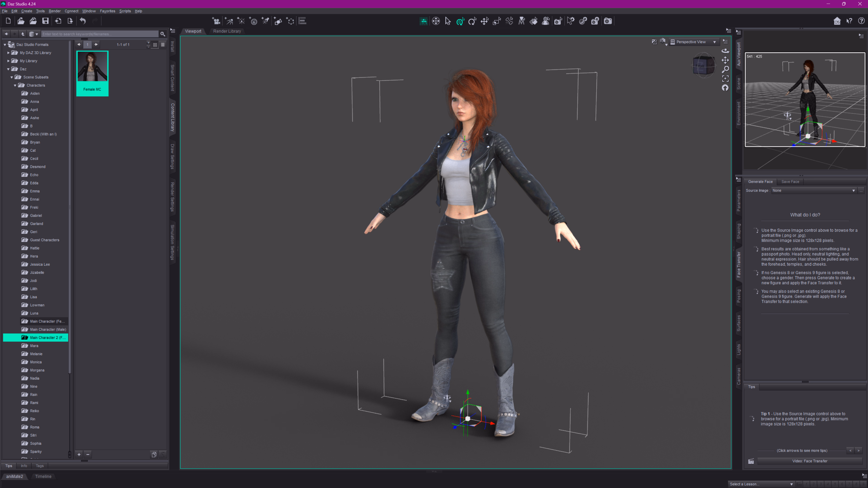Click the Video: Face Transfer button
The image size is (868, 488).
[x=809, y=461]
